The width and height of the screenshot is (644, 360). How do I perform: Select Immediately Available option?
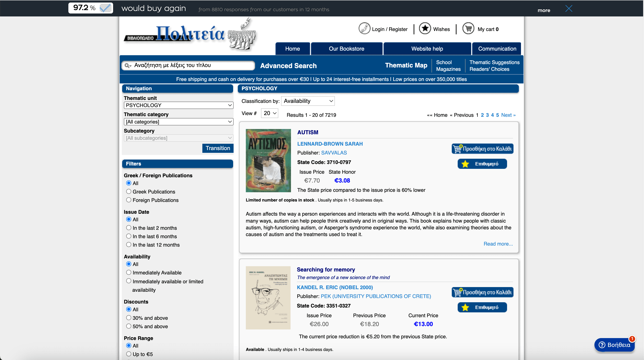point(129,272)
